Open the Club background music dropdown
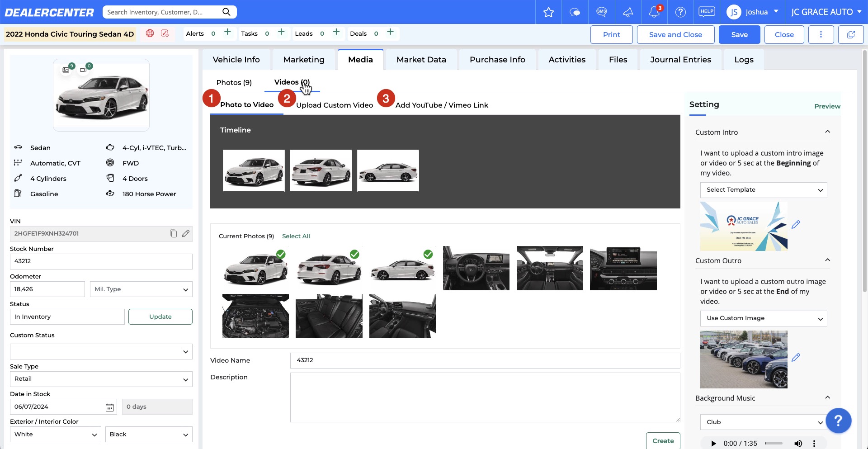The height and width of the screenshot is (449, 868). [x=764, y=422]
